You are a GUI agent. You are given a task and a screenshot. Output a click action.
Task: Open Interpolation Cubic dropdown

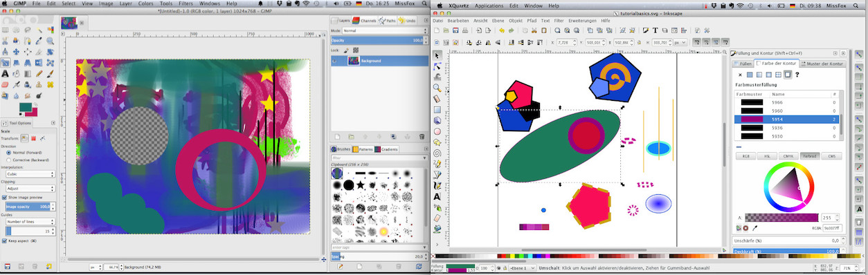(x=30, y=174)
